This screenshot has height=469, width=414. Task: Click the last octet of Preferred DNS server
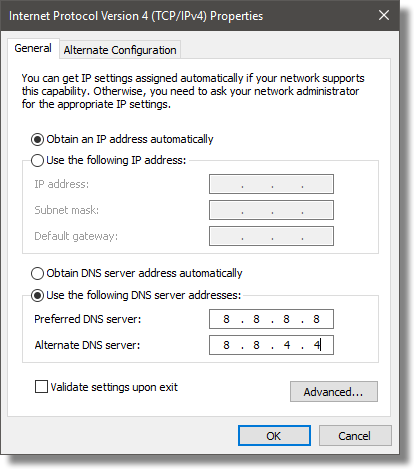pyautogui.click(x=316, y=319)
